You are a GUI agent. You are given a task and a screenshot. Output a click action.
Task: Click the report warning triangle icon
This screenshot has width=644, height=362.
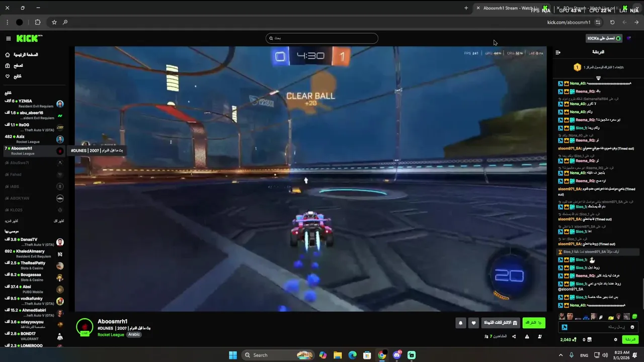coord(527,336)
